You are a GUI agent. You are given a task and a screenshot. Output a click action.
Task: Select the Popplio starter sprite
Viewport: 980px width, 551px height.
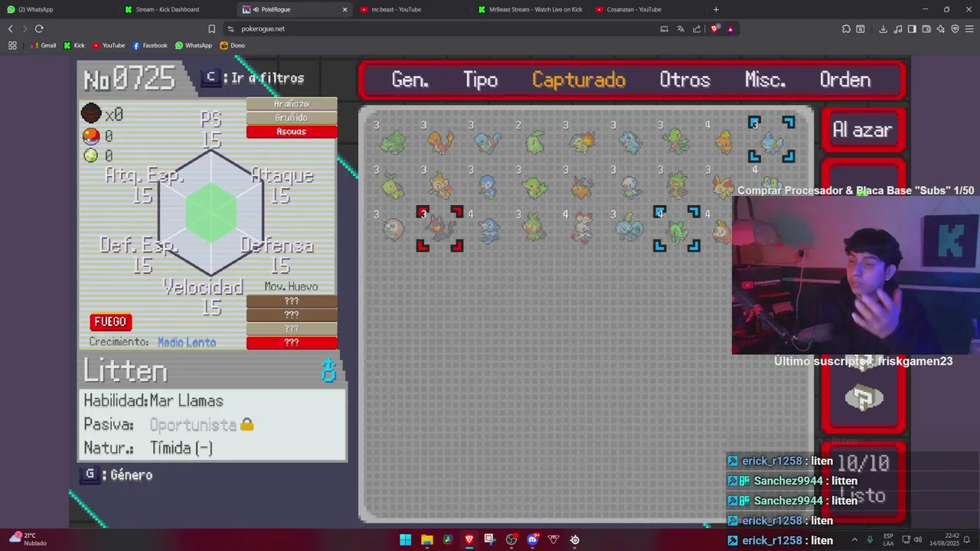pos(488,230)
